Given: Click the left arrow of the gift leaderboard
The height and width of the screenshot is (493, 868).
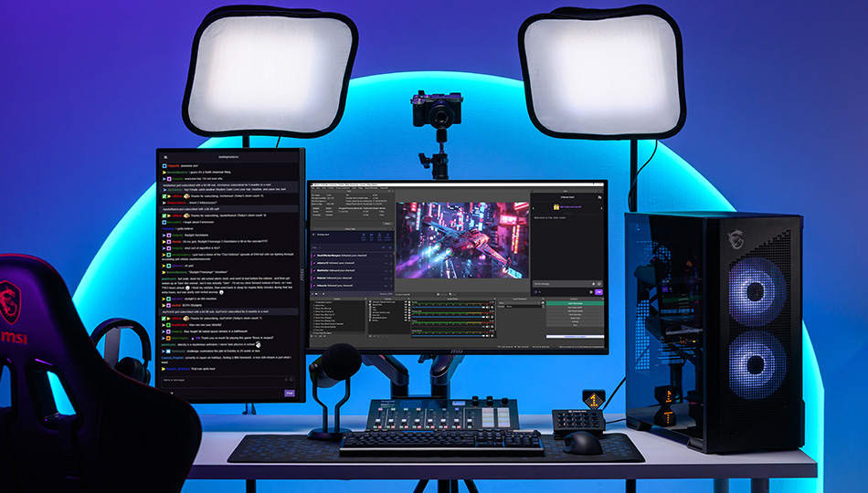Looking at the screenshot, I should tap(533, 208).
